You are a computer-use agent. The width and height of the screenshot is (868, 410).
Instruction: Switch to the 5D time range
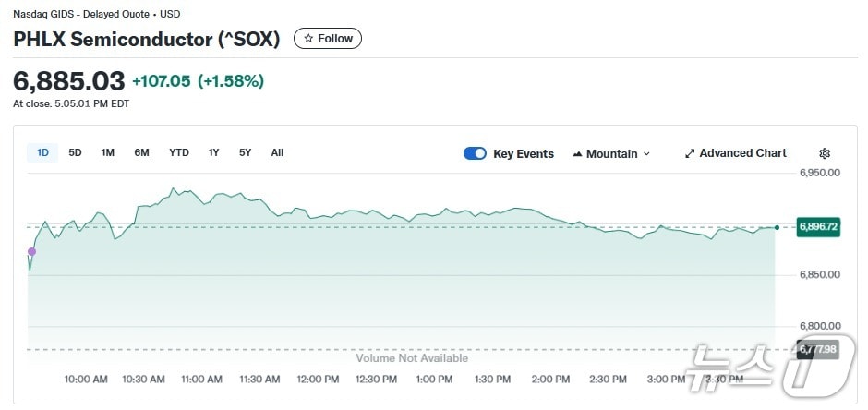[75, 152]
